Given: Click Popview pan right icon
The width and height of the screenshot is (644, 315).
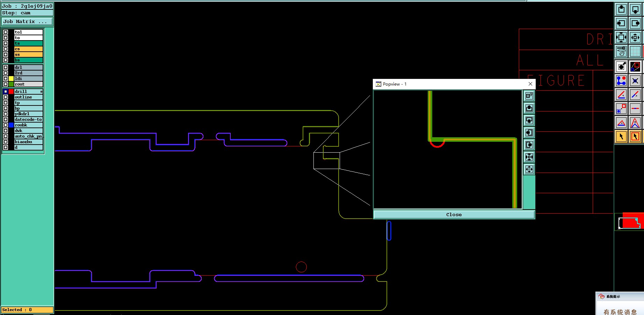Looking at the screenshot, I should point(529,145).
